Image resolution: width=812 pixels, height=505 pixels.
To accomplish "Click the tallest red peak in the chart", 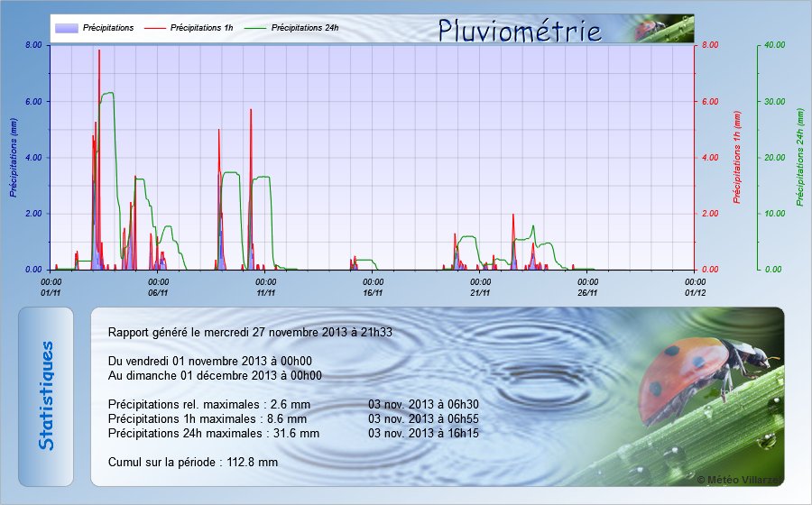I will coord(99,52).
